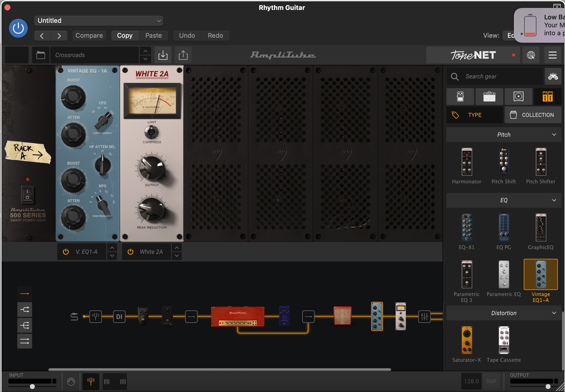Select the red amp head in chain
565x392 pixels.
coord(238,316)
